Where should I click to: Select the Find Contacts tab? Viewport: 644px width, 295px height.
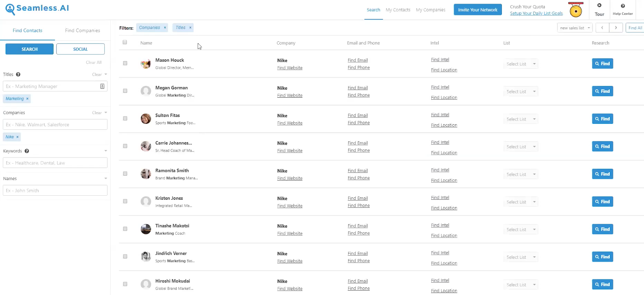point(27,31)
